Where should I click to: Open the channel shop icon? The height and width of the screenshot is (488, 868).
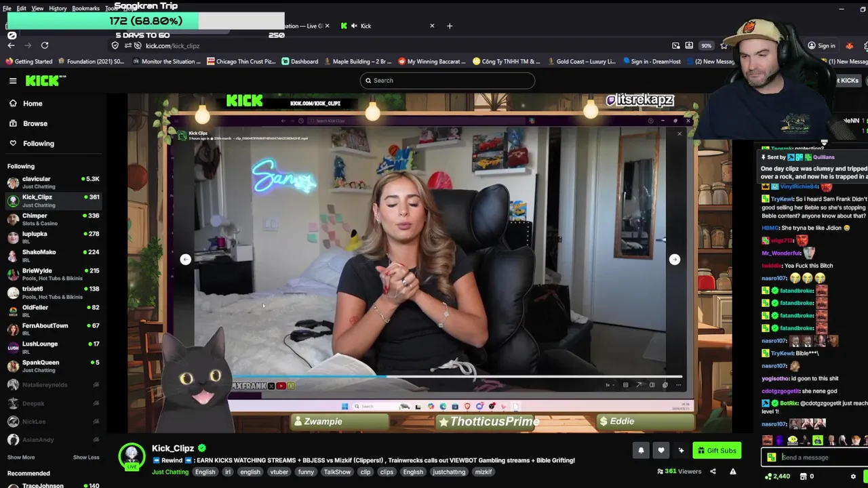tap(804, 476)
